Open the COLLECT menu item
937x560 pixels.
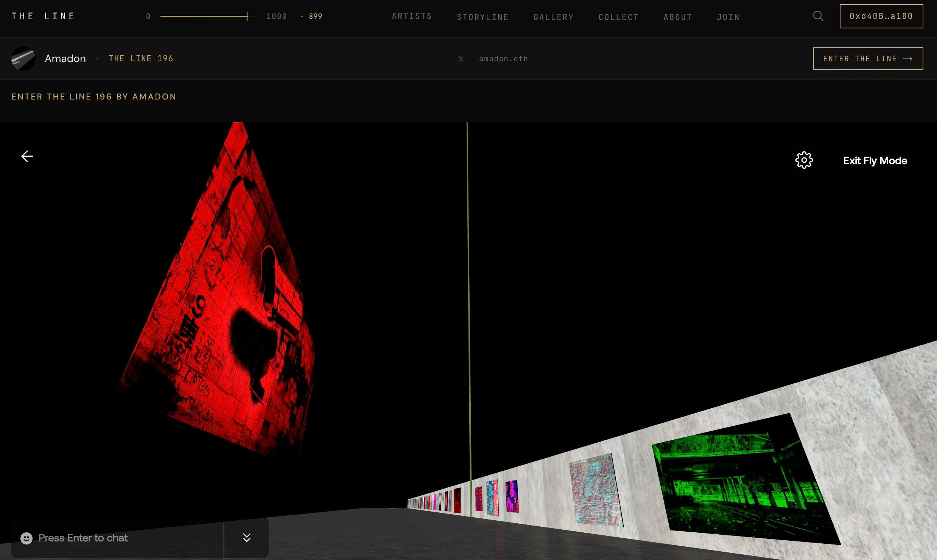tap(618, 17)
